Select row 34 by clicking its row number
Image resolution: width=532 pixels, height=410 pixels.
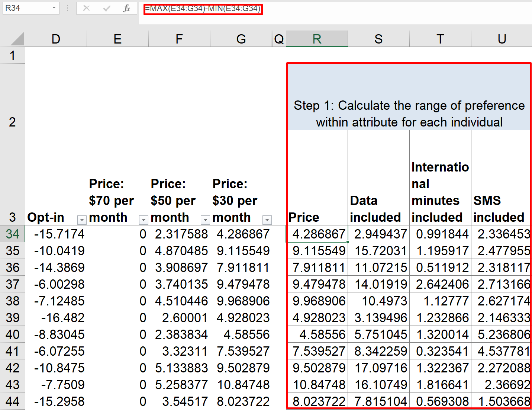tap(13, 234)
